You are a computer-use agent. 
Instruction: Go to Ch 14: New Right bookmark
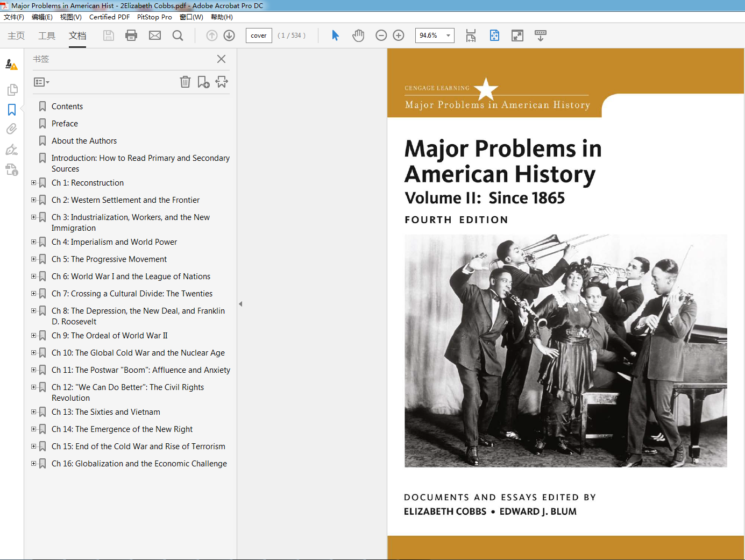pyautogui.click(x=122, y=429)
